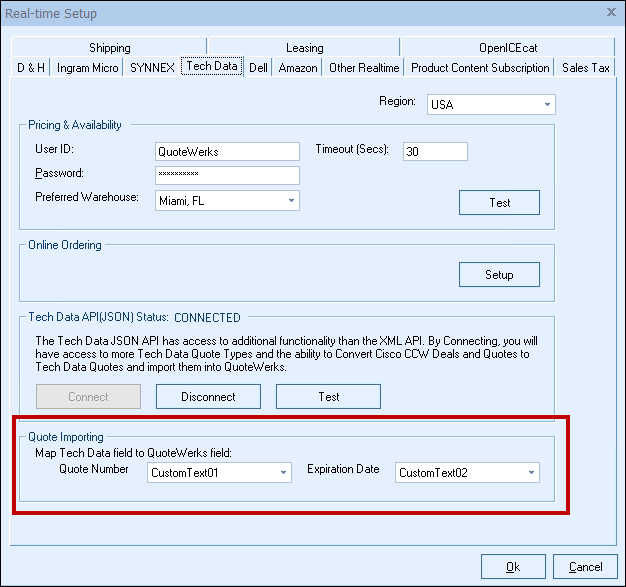Open Product Content Subscription tab
Image resolution: width=626 pixels, height=587 pixels.
pos(480,67)
